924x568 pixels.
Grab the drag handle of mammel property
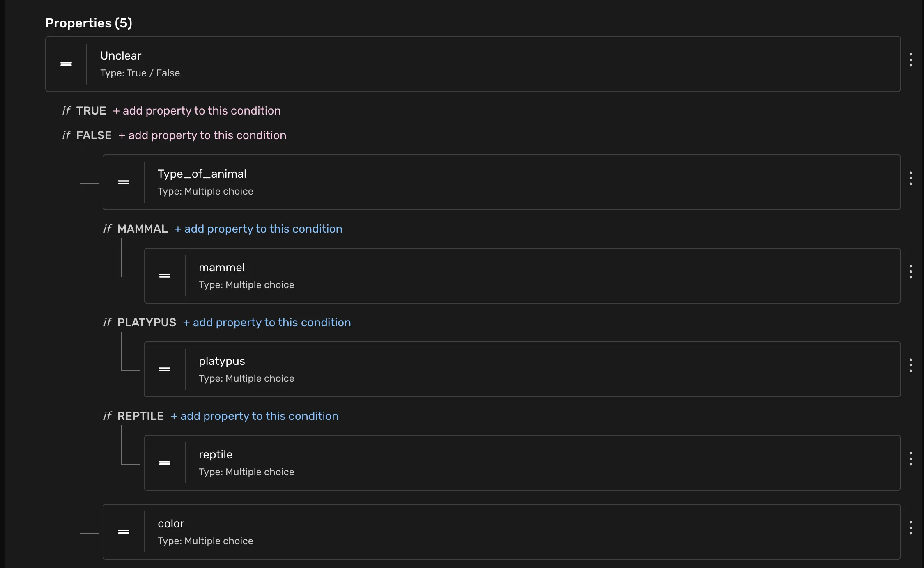165,276
